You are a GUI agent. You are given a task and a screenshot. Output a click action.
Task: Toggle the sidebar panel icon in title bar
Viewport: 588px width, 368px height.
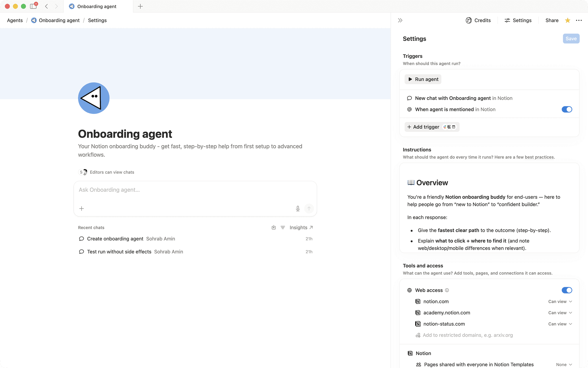tap(33, 6)
